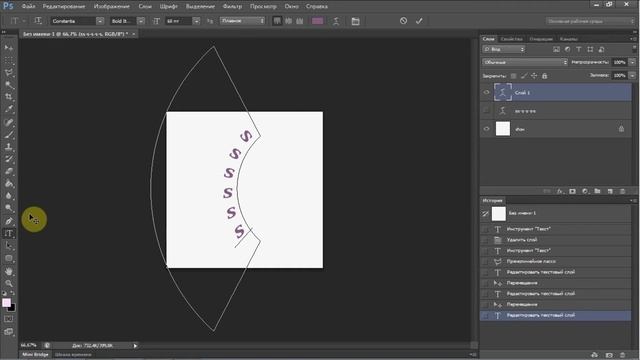The image size is (640, 360).
Task: Select the Hand tool
Action: [x=9, y=271]
